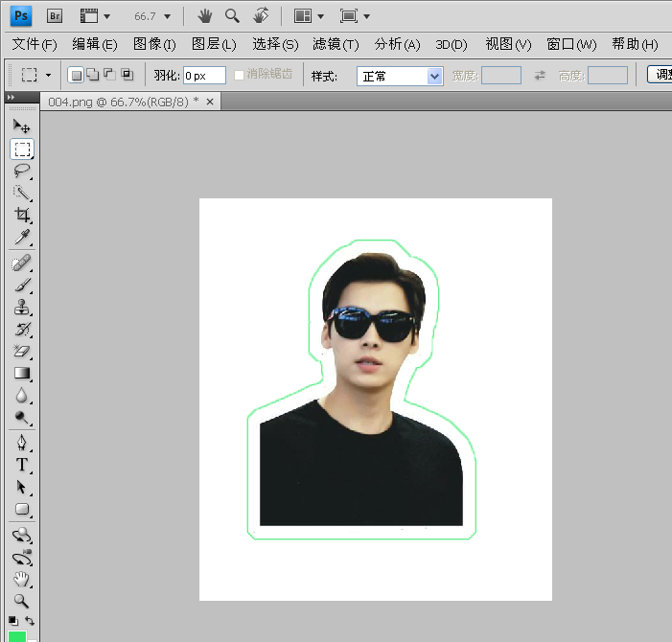Select the Move tool
Screen dimensions: 672x642
pyautogui.click(x=21, y=126)
